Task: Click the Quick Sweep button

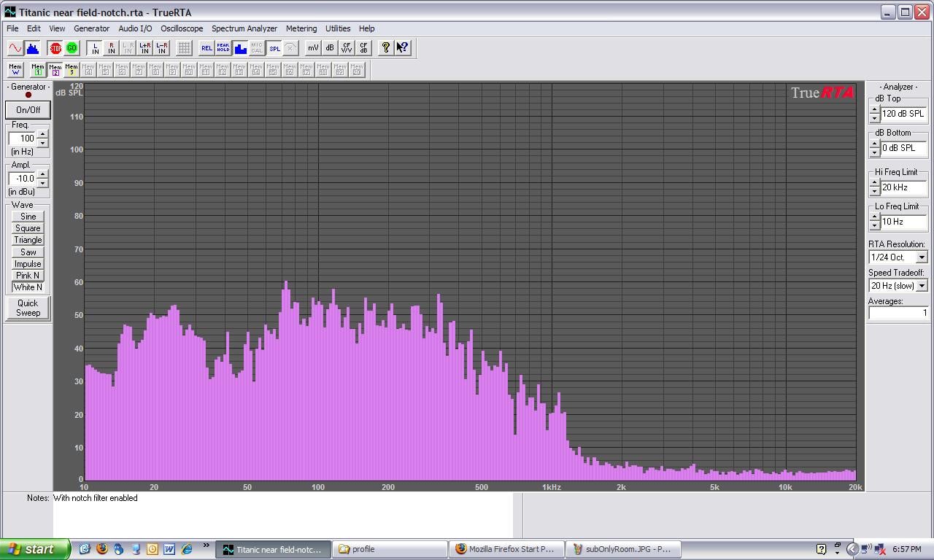Action: (28, 308)
